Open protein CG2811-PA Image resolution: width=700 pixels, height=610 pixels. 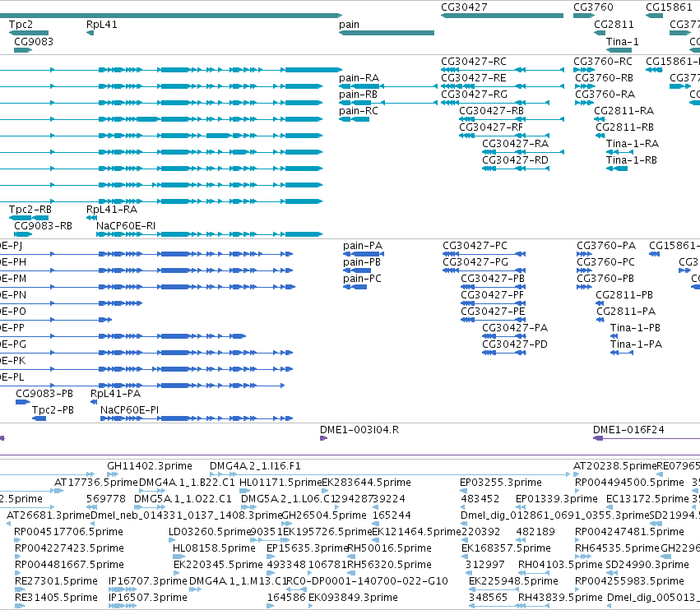[x=626, y=312]
